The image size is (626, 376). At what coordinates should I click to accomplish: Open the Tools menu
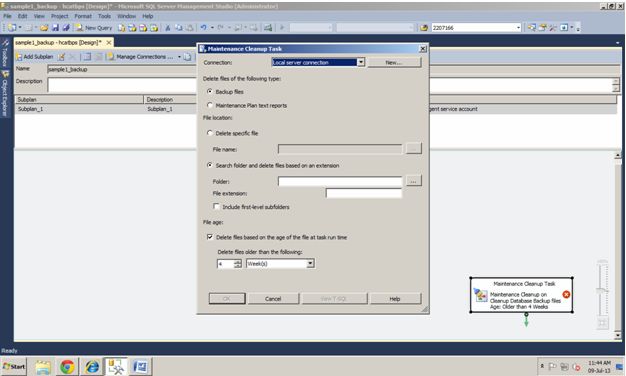pos(104,16)
